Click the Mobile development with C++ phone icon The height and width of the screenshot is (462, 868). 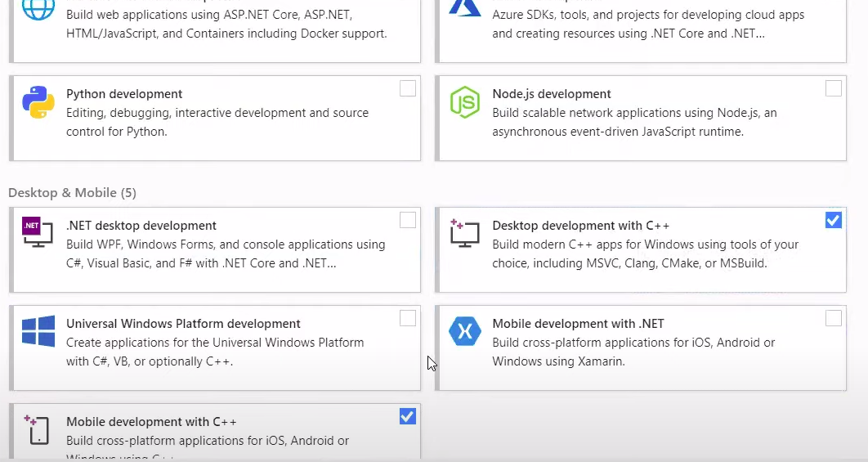pyautogui.click(x=37, y=429)
